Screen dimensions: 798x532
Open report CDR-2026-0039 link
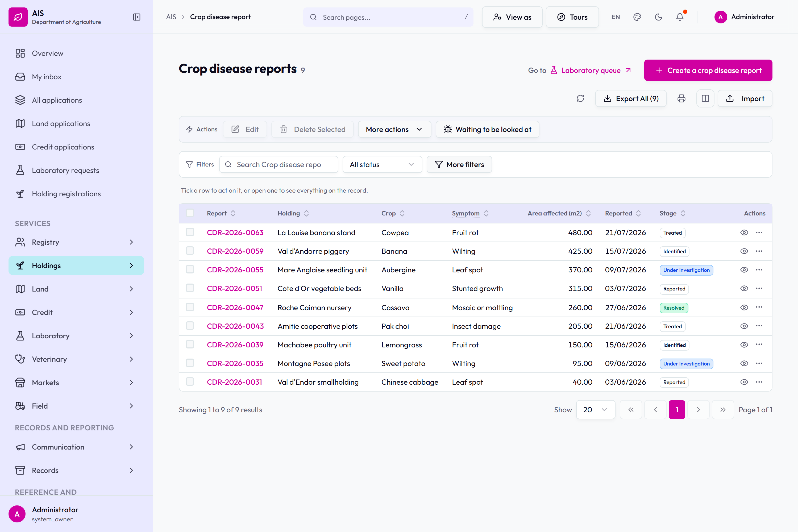pyautogui.click(x=235, y=345)
